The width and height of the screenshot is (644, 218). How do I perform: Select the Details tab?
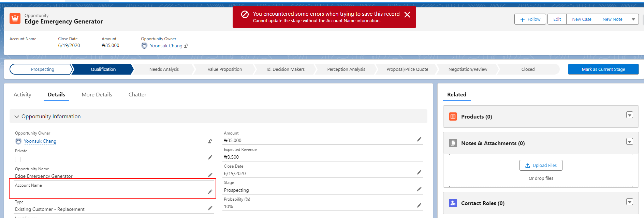tap(56, 95)
